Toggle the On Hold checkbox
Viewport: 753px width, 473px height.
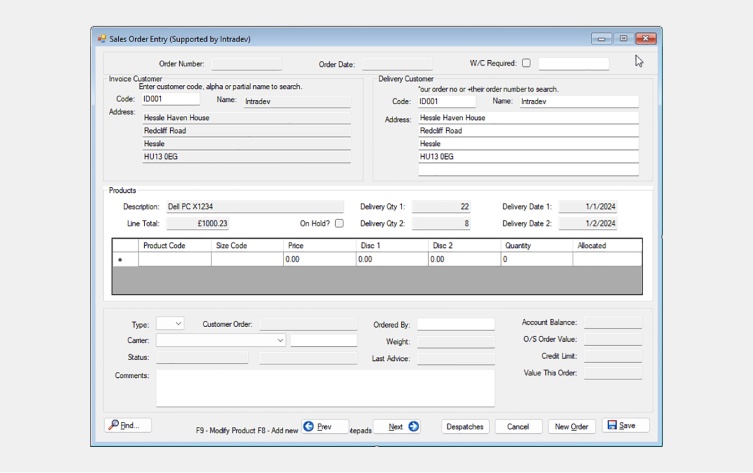[339, 224]
